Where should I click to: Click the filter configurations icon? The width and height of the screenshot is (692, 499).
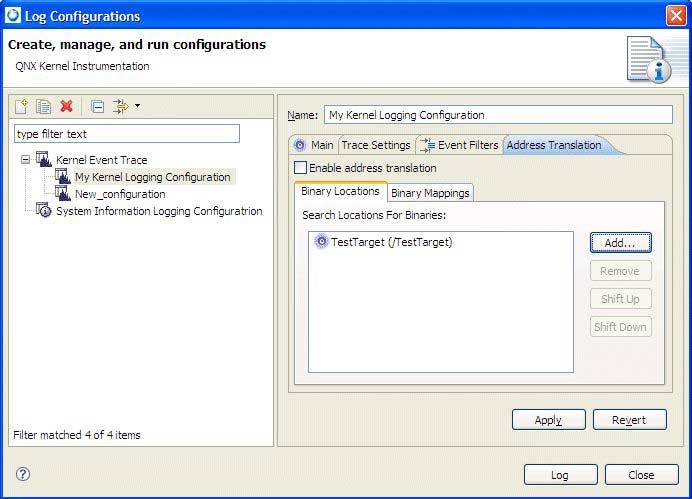pyautogui.click(x=121, y=106)
